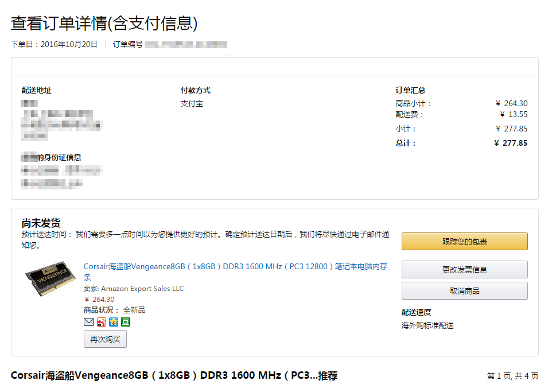The height and width of the screenshot is (392, 552).
Task: Click the 第 1 页, 共 4 页 page indicator
Action: coord(512,376)
